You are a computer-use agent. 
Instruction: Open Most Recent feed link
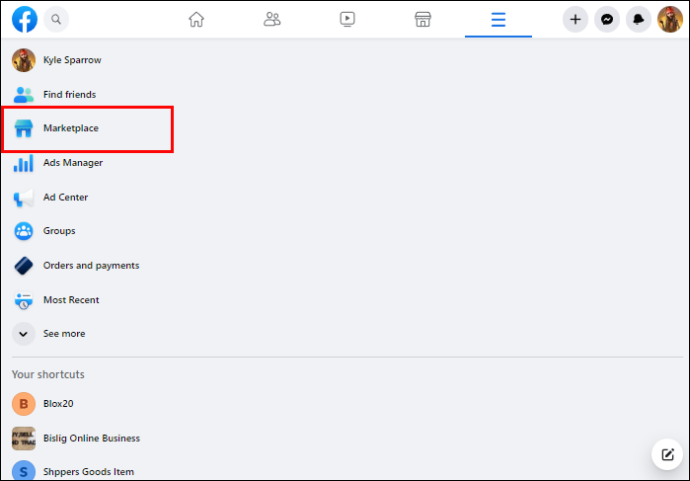[71, 300]
